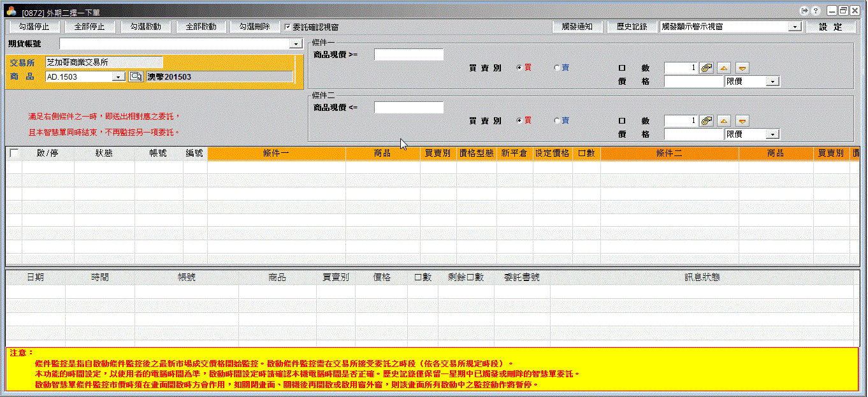Open the quantity keypad icon in 條件一
The width and height of the screenshot is (868, 397).
point(706,68)
